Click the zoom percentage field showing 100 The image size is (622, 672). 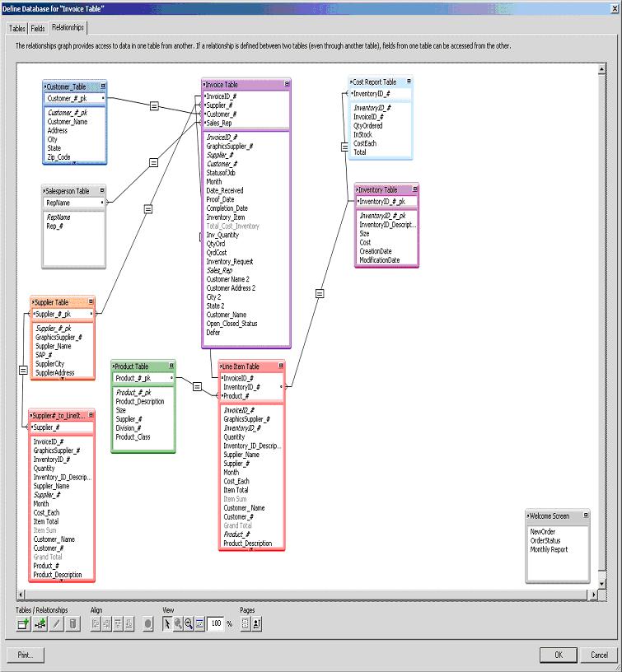[x=216, y=623]
